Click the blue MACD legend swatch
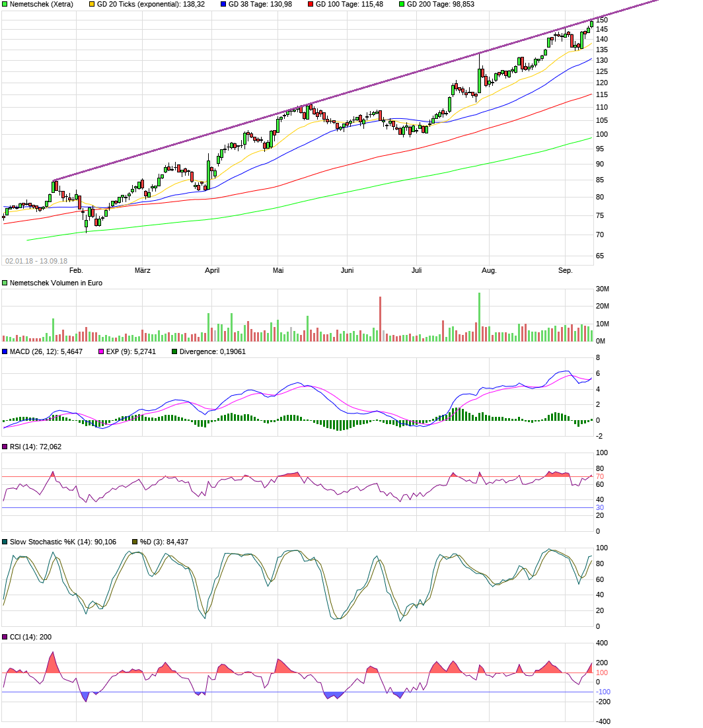 pos(5,352)
